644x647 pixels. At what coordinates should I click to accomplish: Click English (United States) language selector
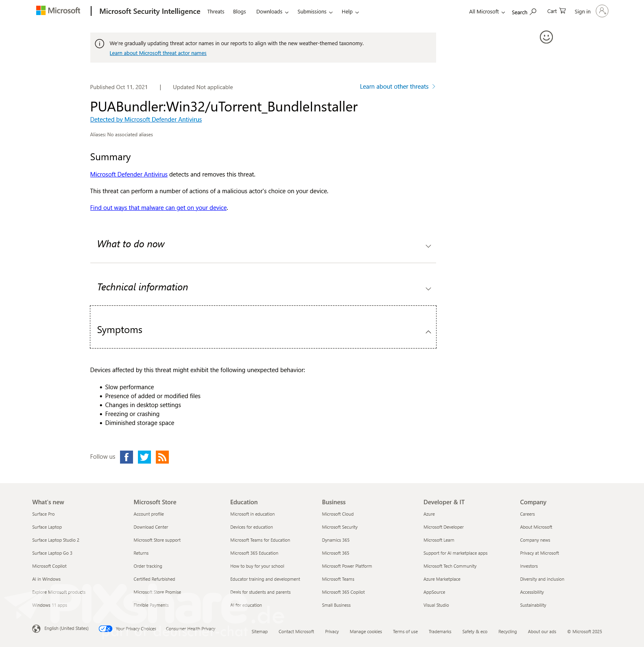tap(66, 628)
